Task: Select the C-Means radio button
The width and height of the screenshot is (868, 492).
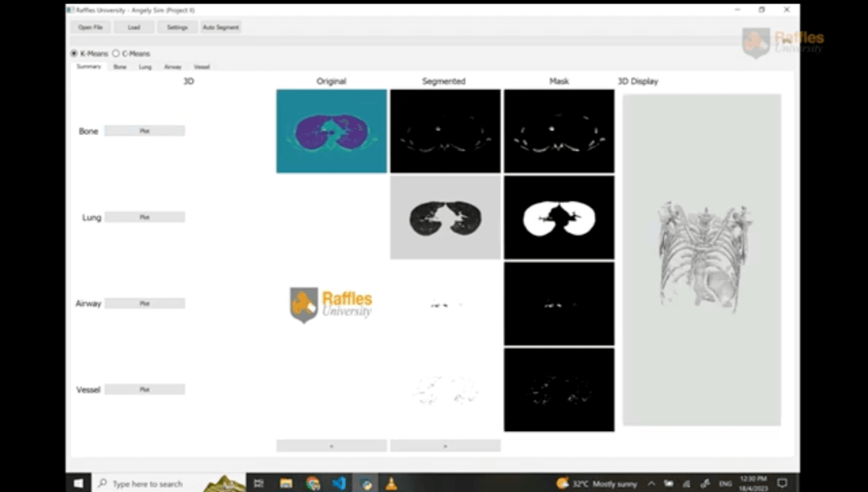Action: click(x=116, y=53)
